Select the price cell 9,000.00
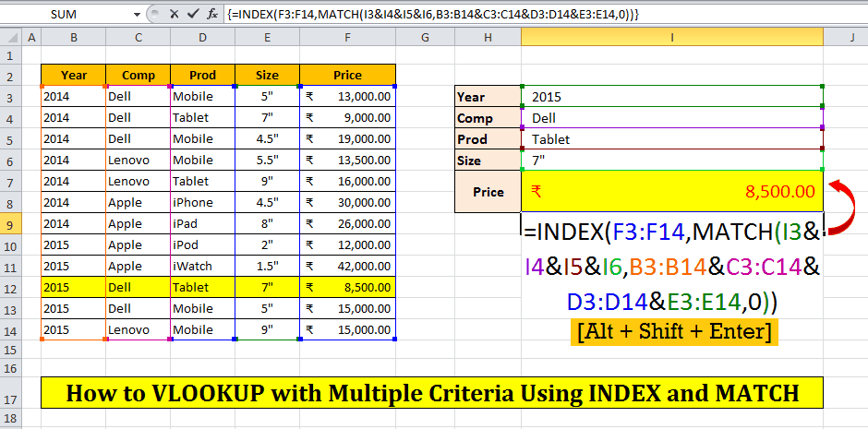868x429 pixels. click(347, 118)
